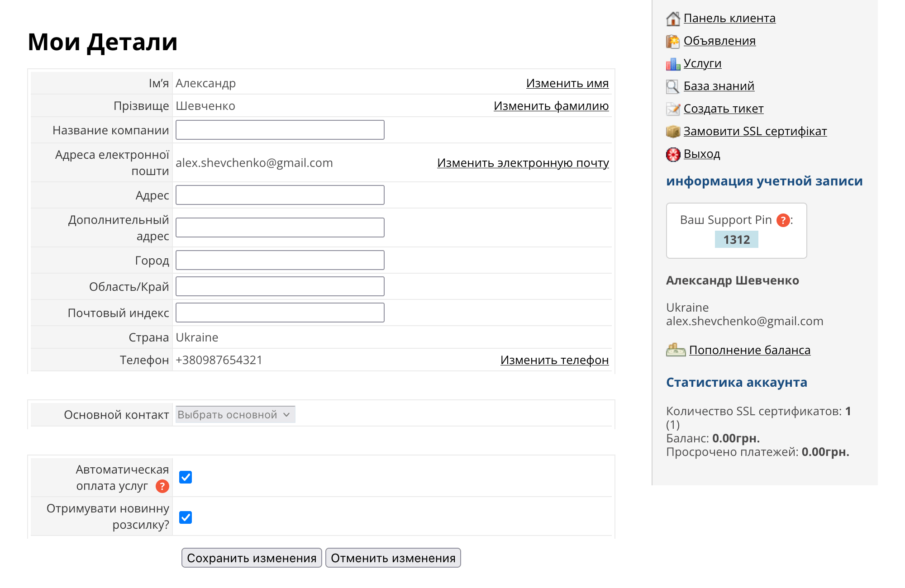Focus the Область/Край input field
This screenshot has width=905, height=588.
[280, 286]
